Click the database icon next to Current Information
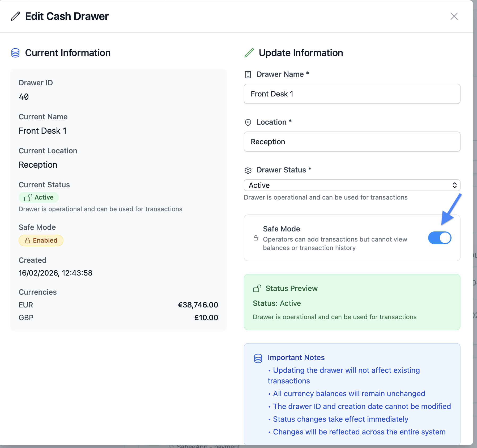 [15, 53]
